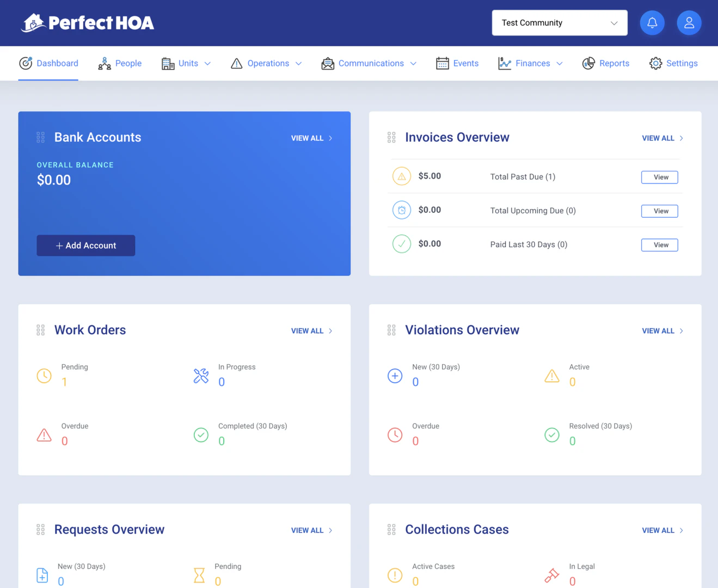Click the notifications bell icon
This screenshot has height=588, width=718.
652,23
